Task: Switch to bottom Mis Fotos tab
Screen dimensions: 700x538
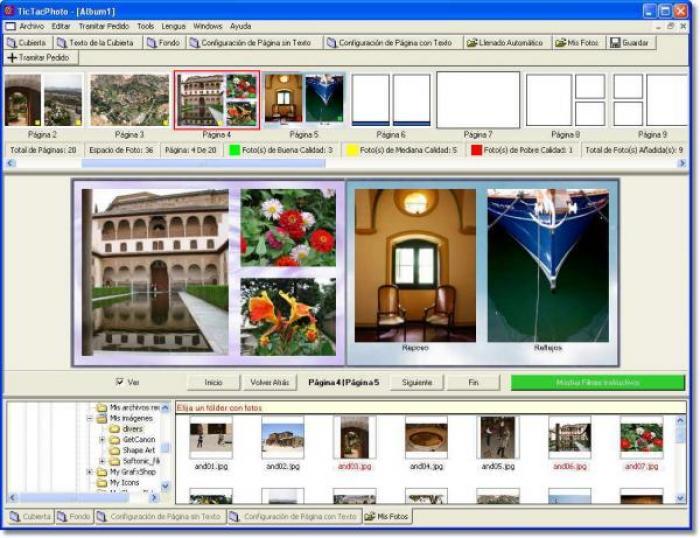Action: [x=387, y=517]
